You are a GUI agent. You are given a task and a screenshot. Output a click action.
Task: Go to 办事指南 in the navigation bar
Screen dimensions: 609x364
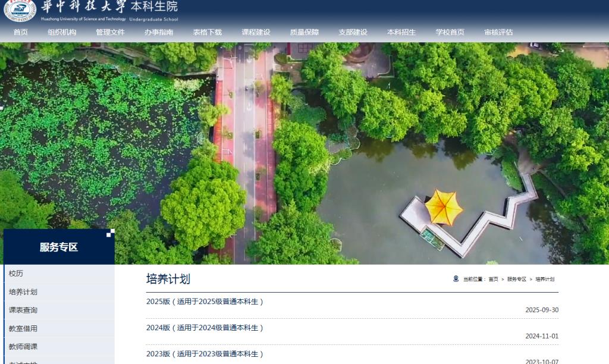[x=159, y=32]
